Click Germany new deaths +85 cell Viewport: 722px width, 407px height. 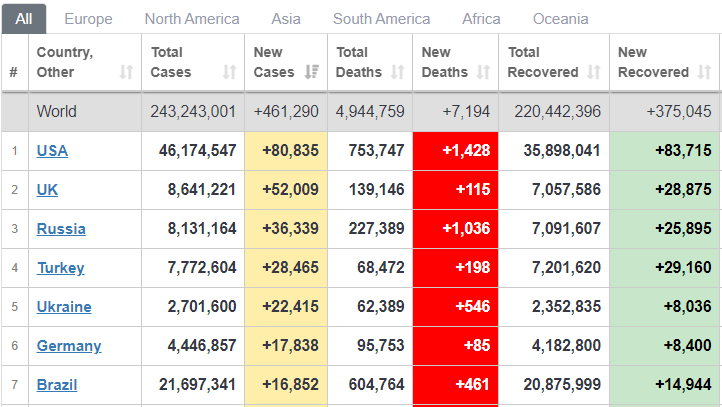click(x=455, y=346)
